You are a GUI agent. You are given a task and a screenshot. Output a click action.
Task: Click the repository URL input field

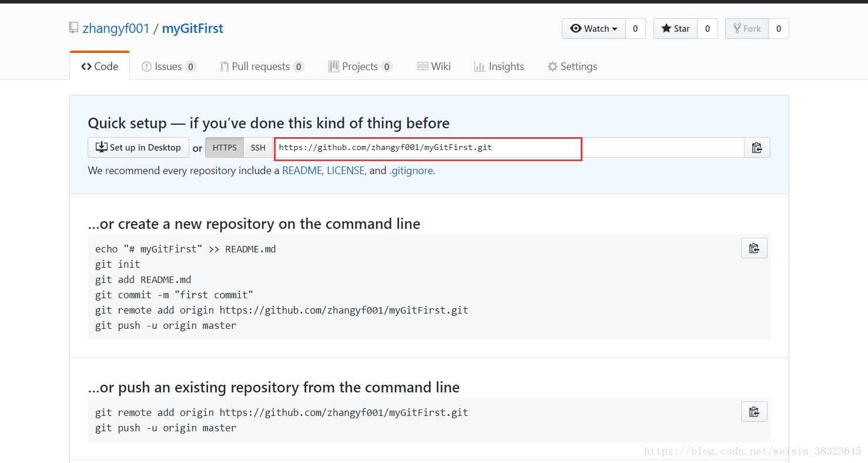click(509, 148)
